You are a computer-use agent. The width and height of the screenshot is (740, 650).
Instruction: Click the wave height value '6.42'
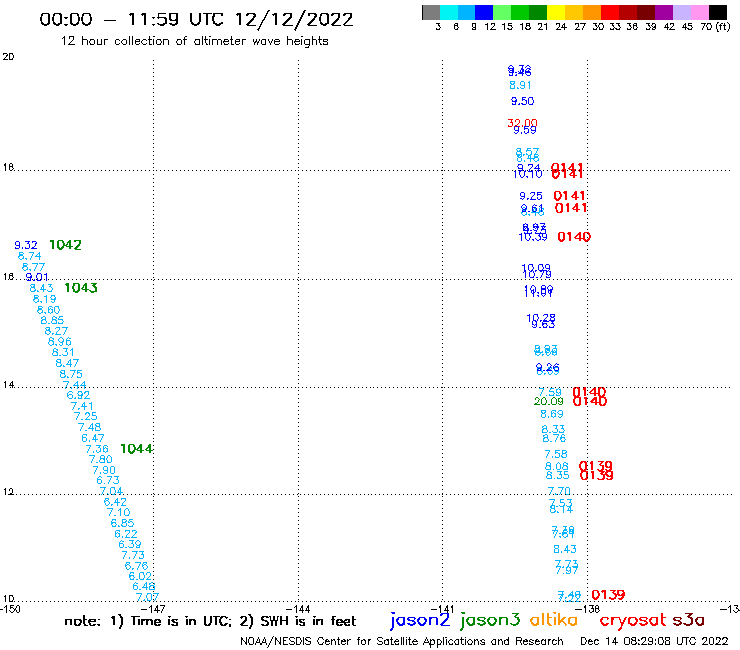point(115,502)
